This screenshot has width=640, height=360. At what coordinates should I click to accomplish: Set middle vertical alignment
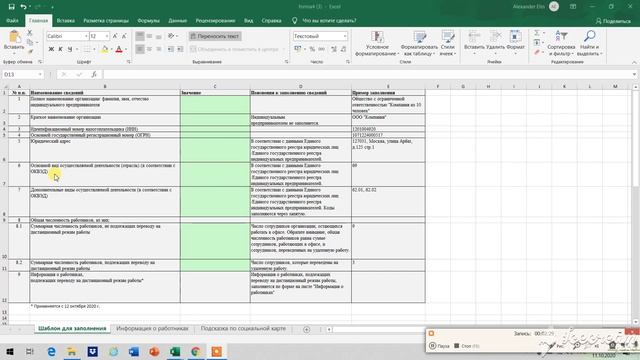point(149,36)
